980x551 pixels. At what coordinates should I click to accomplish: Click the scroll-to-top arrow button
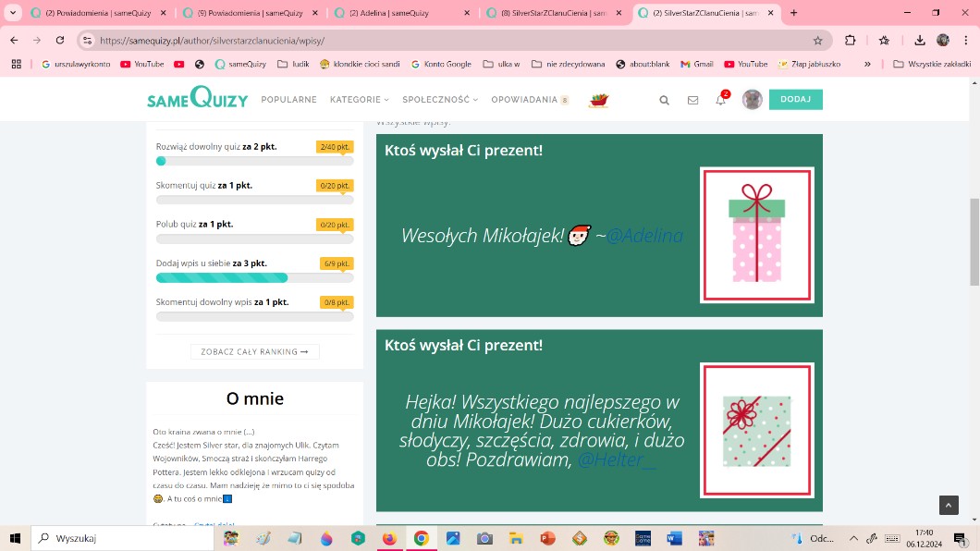tap(949, 505)
